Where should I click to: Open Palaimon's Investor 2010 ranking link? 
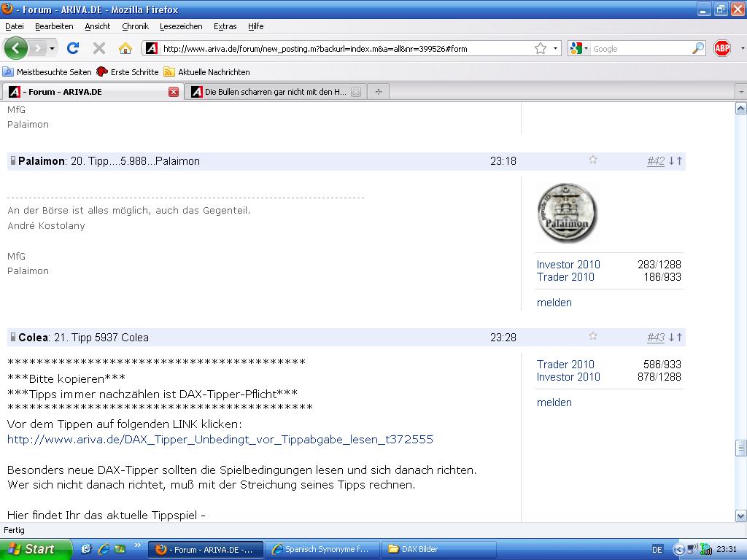click(568, 264)
